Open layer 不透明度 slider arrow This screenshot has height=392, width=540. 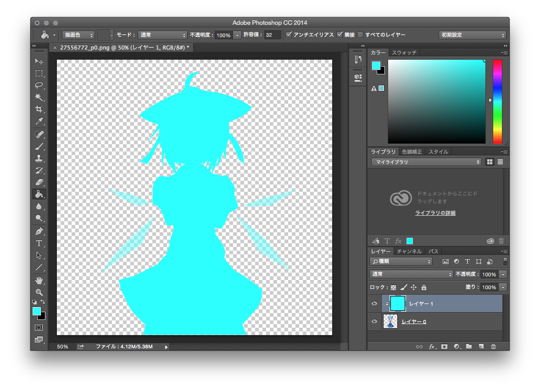click(x=503, y=274)
